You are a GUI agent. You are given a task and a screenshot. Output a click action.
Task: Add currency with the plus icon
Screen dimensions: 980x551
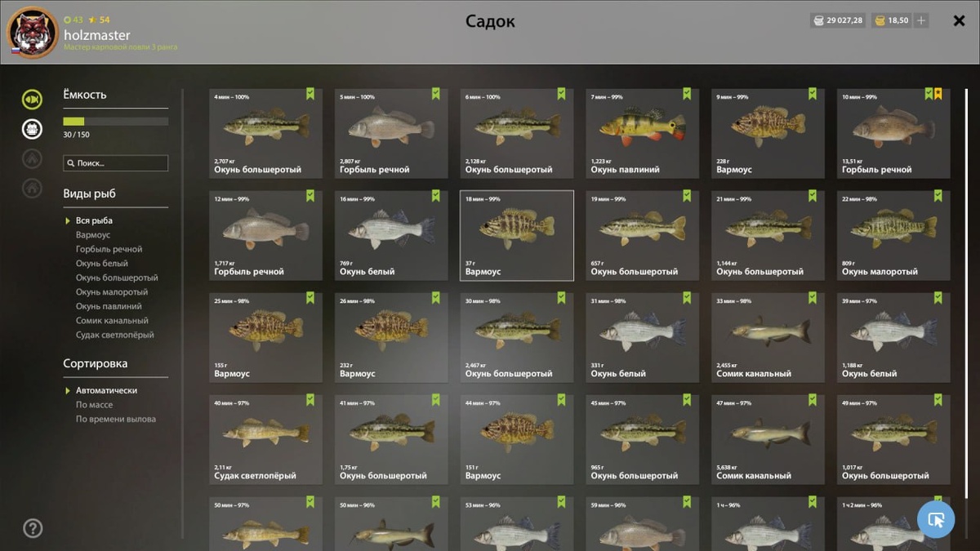[921, 20]
